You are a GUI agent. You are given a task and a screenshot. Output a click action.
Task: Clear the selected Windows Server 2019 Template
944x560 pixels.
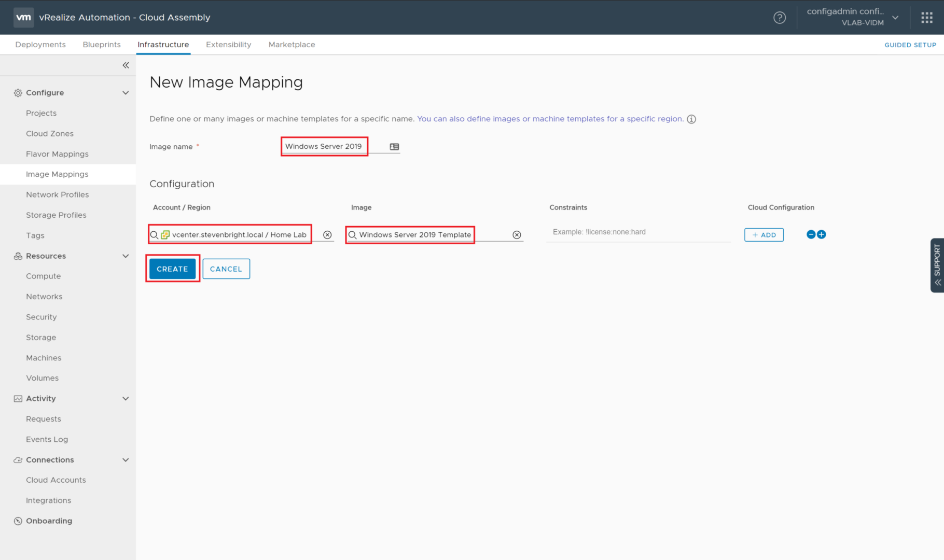(x=517, y=235)
